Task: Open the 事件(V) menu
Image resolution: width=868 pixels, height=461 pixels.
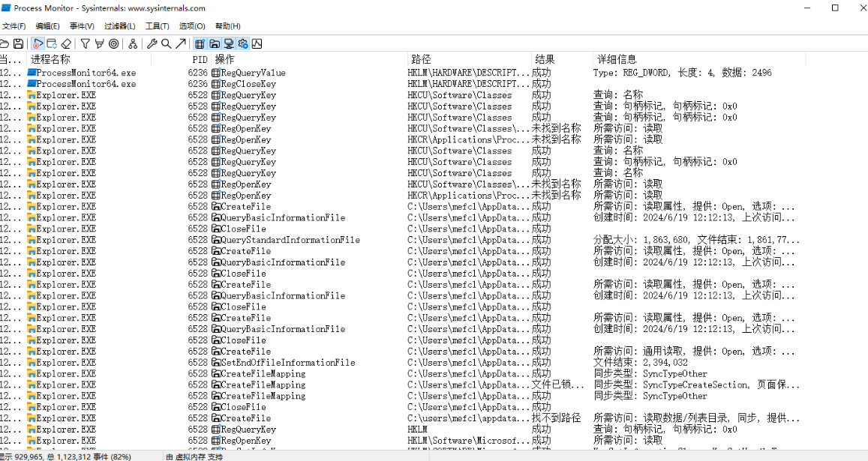Action: (x=82, y=26)
